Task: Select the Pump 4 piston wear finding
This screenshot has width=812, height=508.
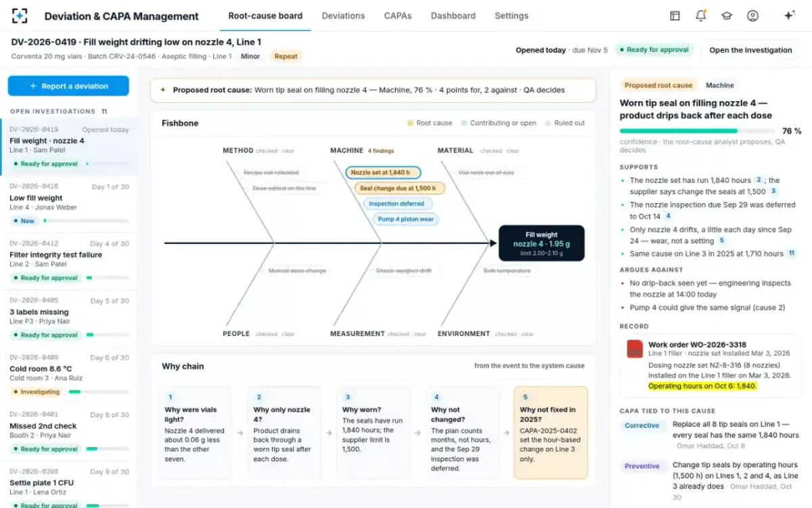Action: coord(405,219)
